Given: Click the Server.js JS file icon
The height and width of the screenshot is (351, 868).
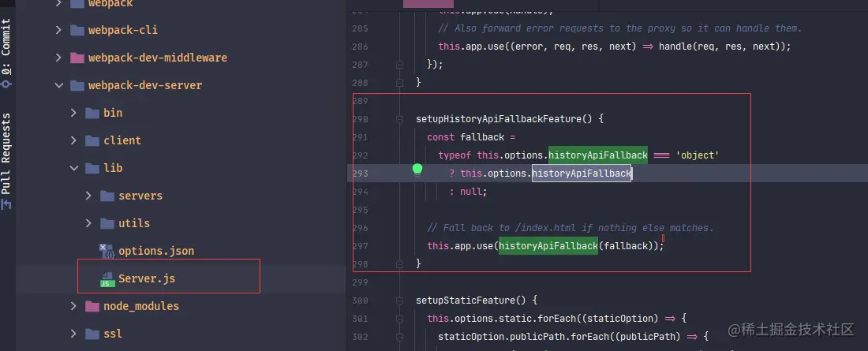Looking at the screenshot, I should point(107,279).
